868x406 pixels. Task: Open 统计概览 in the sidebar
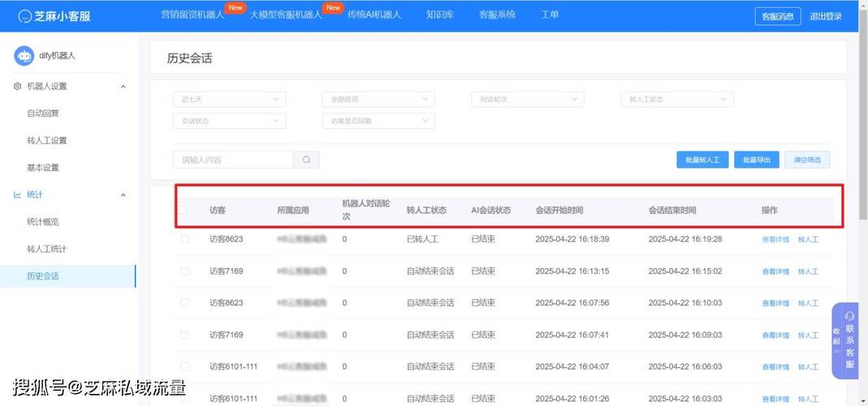click(43, 222)
